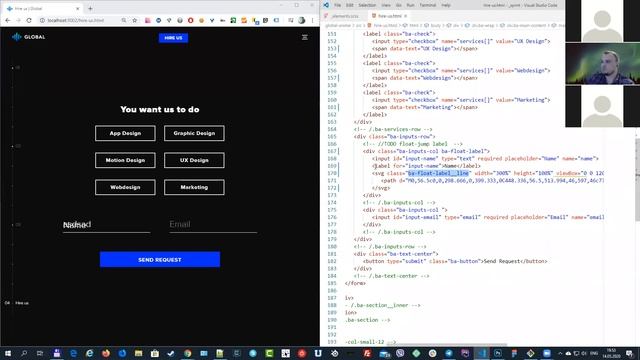Open Terminal menu in VS Code
This screenshot has width=640, height=360.
point(428,5)
